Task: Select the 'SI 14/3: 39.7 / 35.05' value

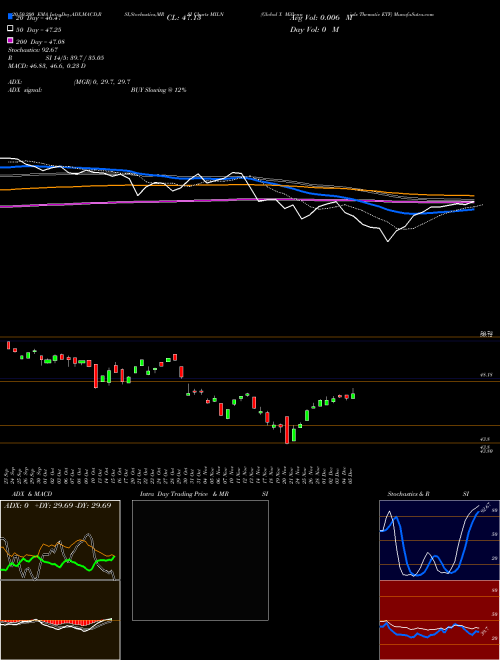Action: click(x=74, y=58)
